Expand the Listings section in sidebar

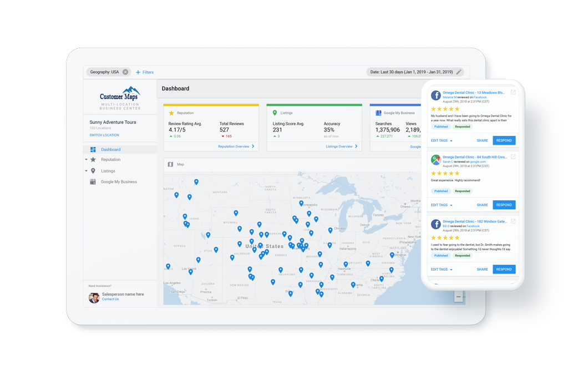coord(87,171)
